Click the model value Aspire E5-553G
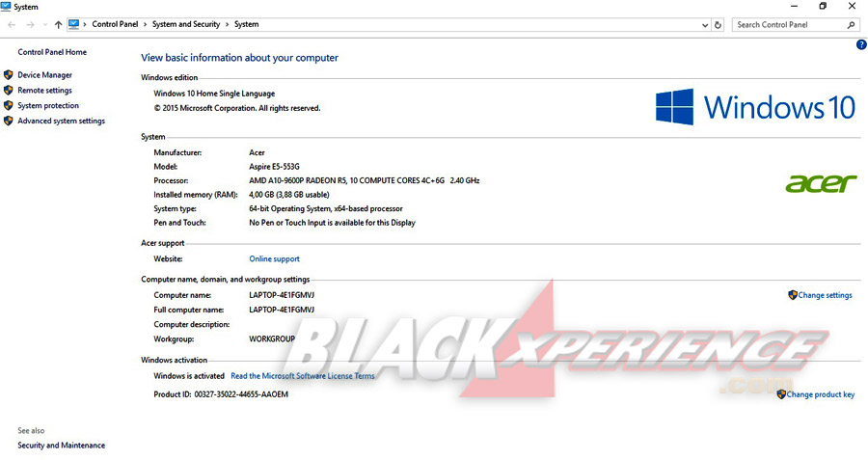The height and width of the screenshot is (460, 868). coord(274,167)
